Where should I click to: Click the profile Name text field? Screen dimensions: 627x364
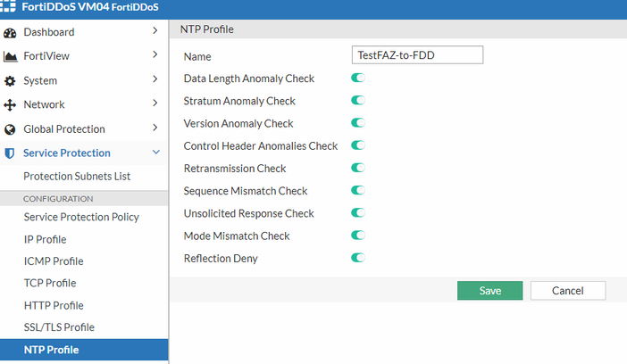pyautogui.click(x=418, y=55)
